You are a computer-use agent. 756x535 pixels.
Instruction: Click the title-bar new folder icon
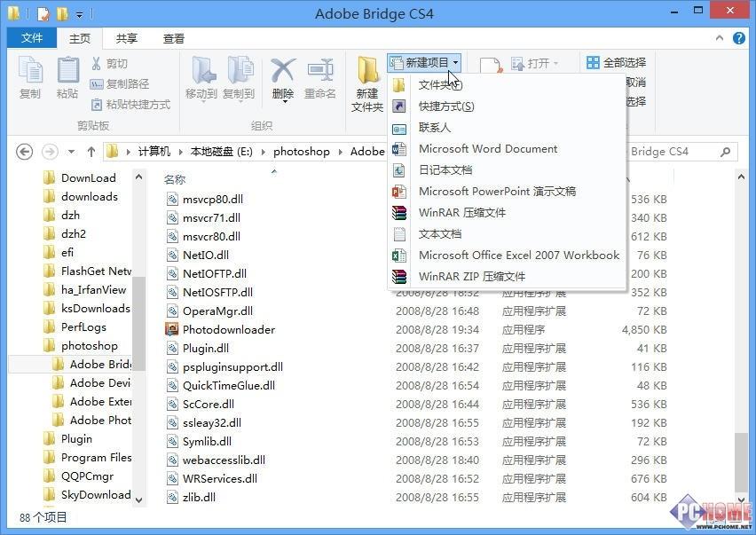coord(63,14)
